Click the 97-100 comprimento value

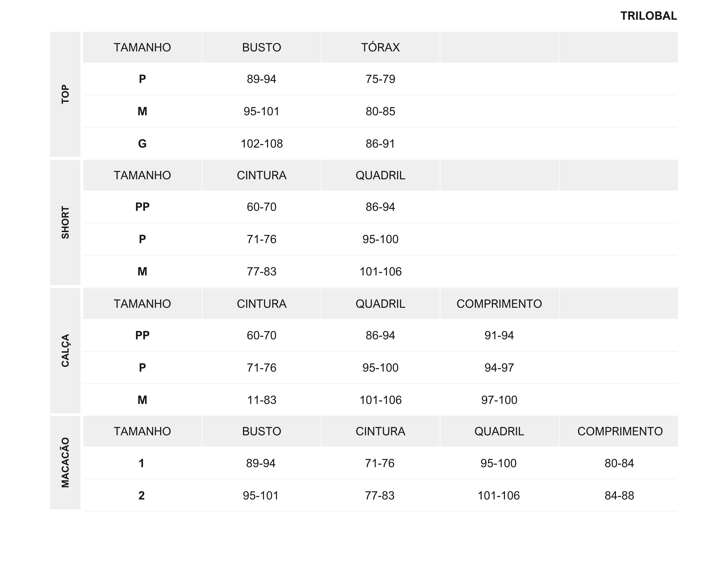click(499, 400)
